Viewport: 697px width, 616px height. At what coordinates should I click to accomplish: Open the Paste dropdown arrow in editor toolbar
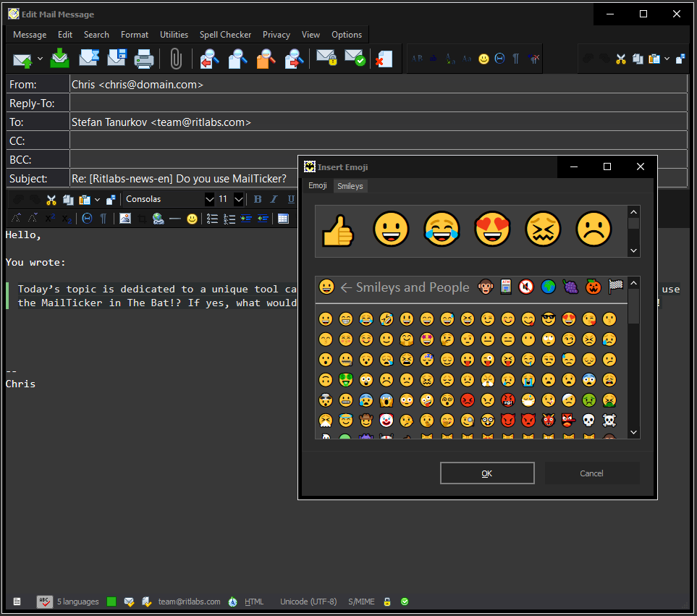98,200
